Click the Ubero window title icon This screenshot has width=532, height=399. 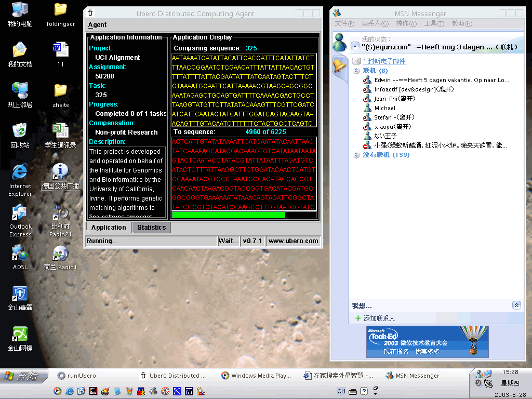(x=90, y=13)
